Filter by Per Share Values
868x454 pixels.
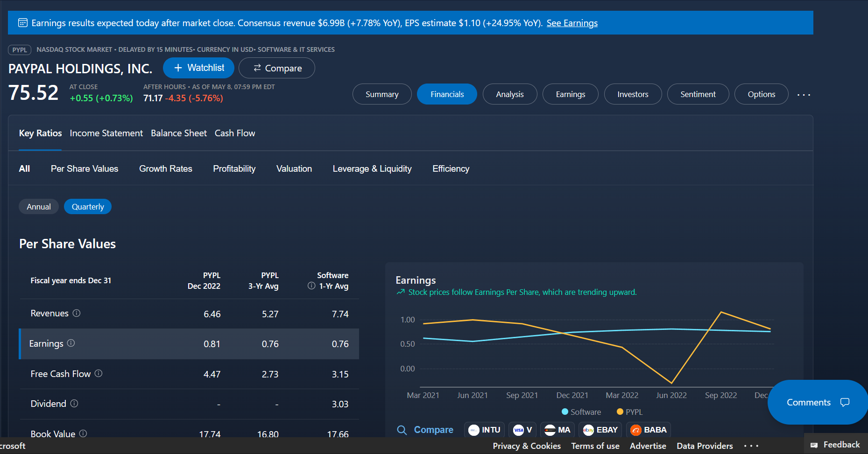[85, 169]
